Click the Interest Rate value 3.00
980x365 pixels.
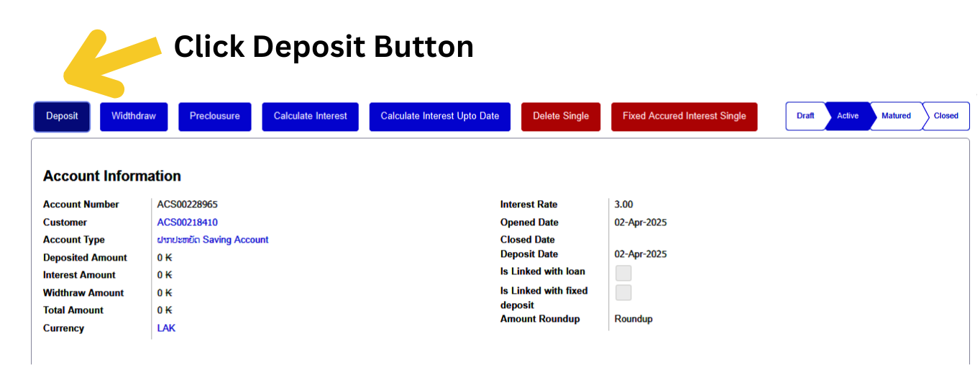tap(623, 204)
